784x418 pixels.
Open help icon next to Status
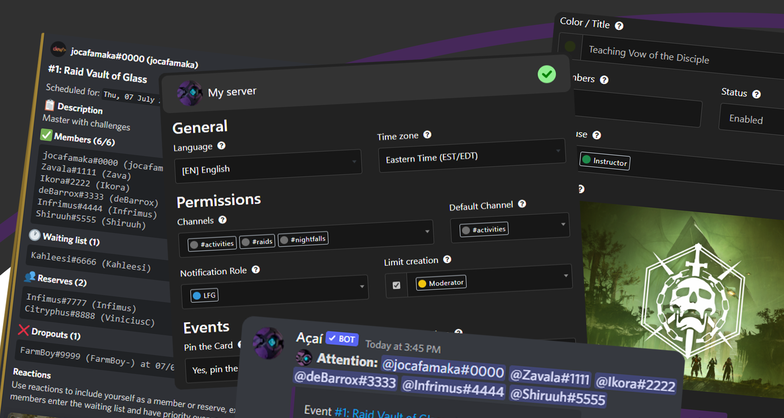(756, 94)
